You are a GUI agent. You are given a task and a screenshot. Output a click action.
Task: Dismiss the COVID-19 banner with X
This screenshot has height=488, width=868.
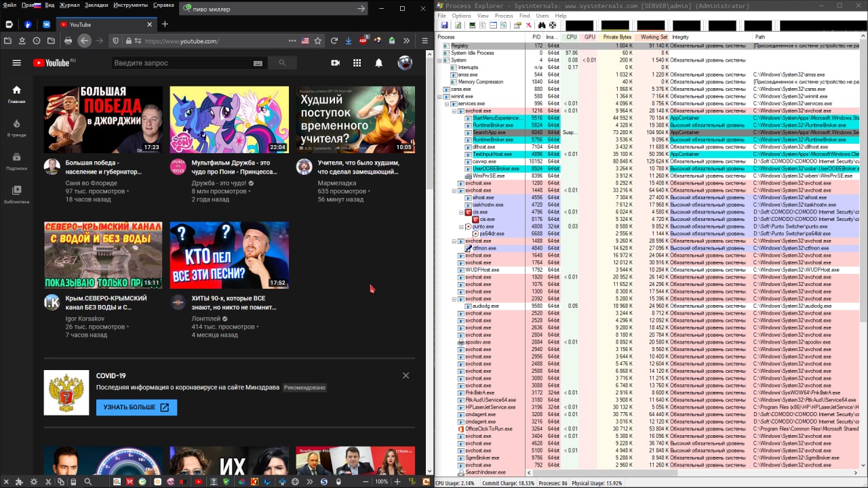(406, 375)
